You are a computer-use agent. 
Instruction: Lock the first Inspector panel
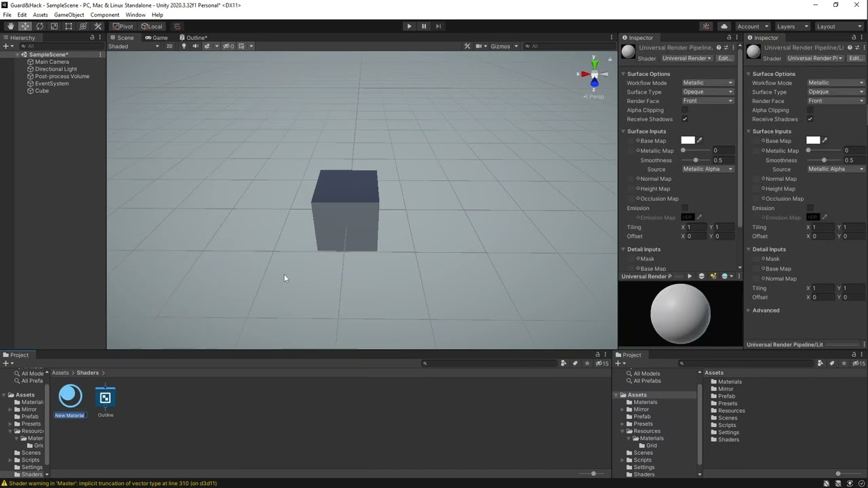[729, 38]
